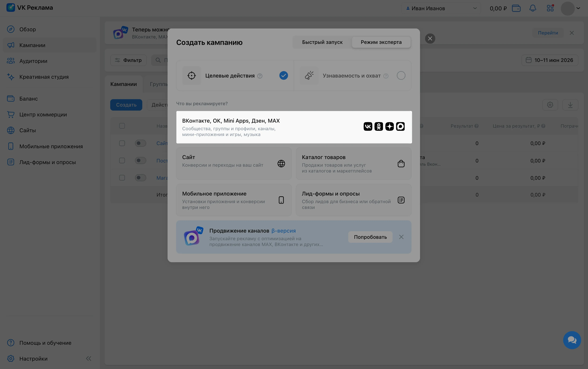Screen dimensions: 588x369
Task: Open Обзор in the sidebar
Action: coord(50,29)
